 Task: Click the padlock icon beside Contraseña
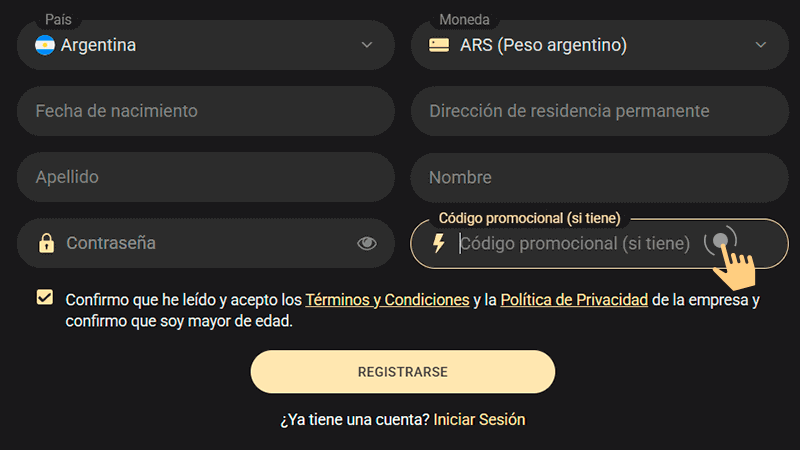tap(45, 243)
